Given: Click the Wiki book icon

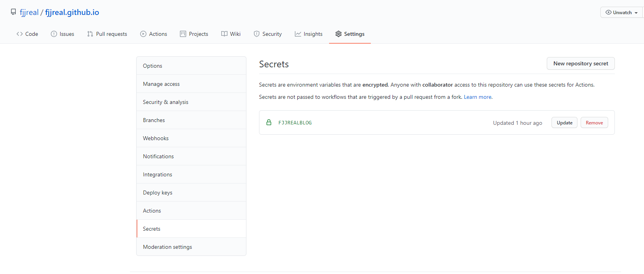Looking at the screenshot, I should 224,34.
